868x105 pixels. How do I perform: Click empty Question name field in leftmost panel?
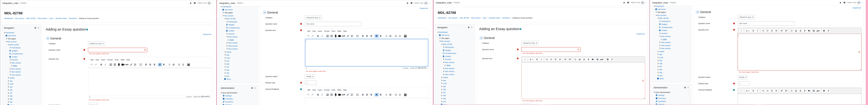118,50
